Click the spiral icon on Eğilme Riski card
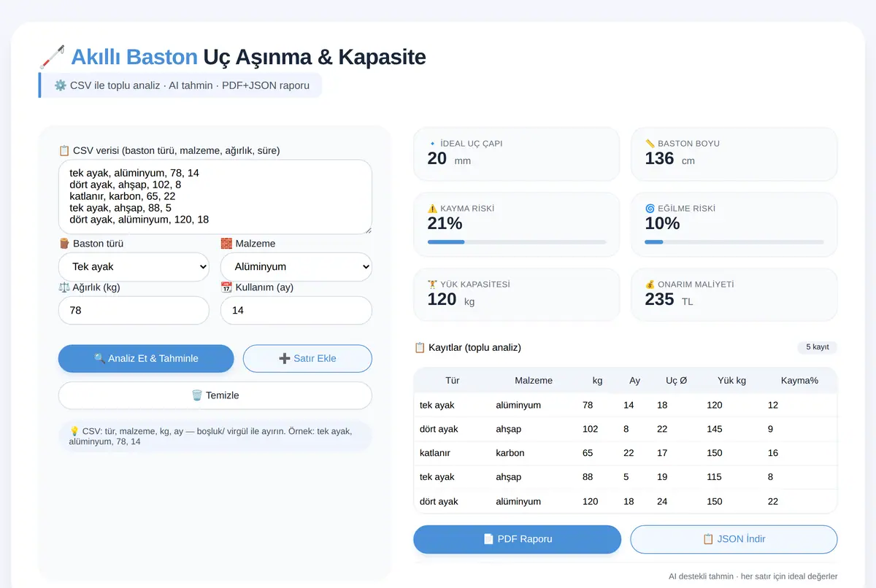 [650, 209]
